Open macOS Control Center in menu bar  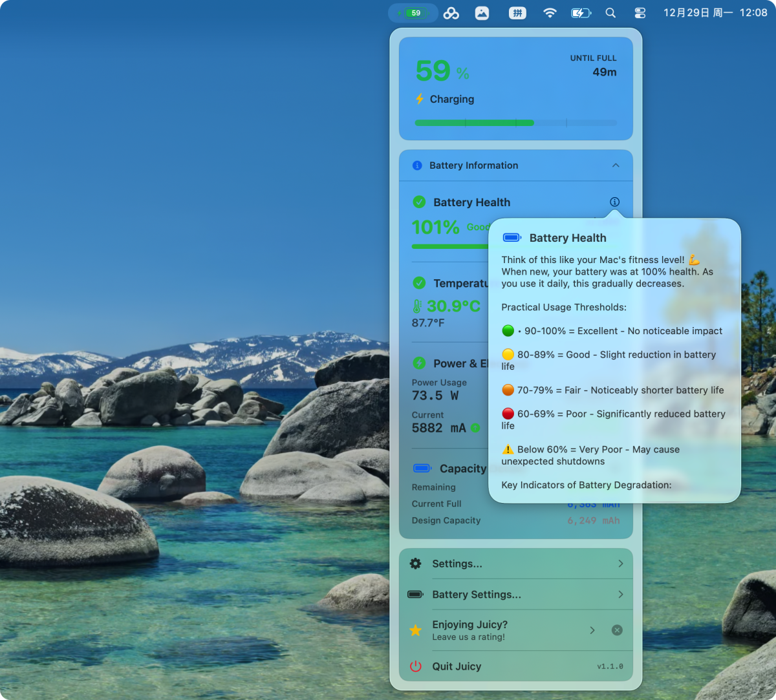pyautogui.click(x=640, y=13)
